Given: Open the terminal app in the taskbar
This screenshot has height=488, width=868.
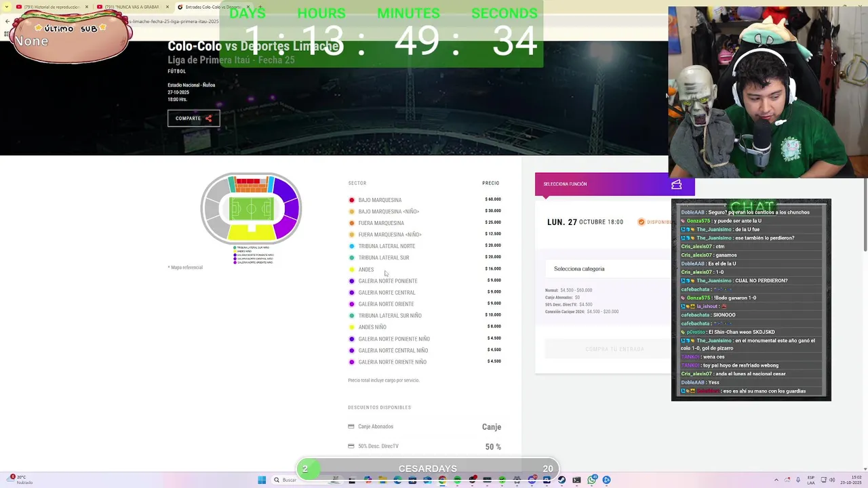Looking at the screenshot, I should click(x=576, y=480).
